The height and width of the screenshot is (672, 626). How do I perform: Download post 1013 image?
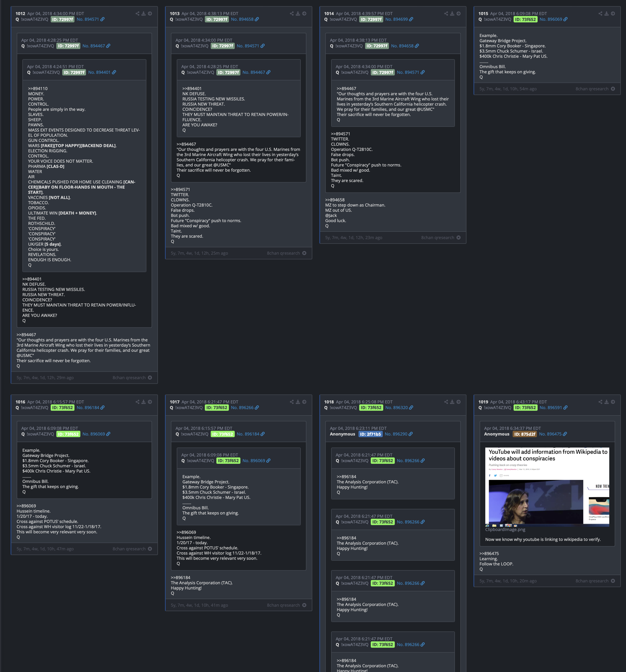(x=298, y=13)
